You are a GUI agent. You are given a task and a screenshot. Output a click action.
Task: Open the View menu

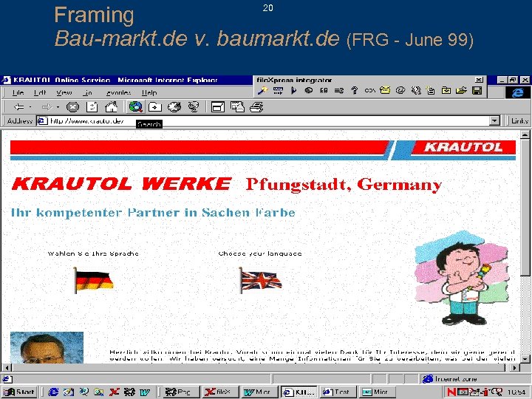(64, 92)
